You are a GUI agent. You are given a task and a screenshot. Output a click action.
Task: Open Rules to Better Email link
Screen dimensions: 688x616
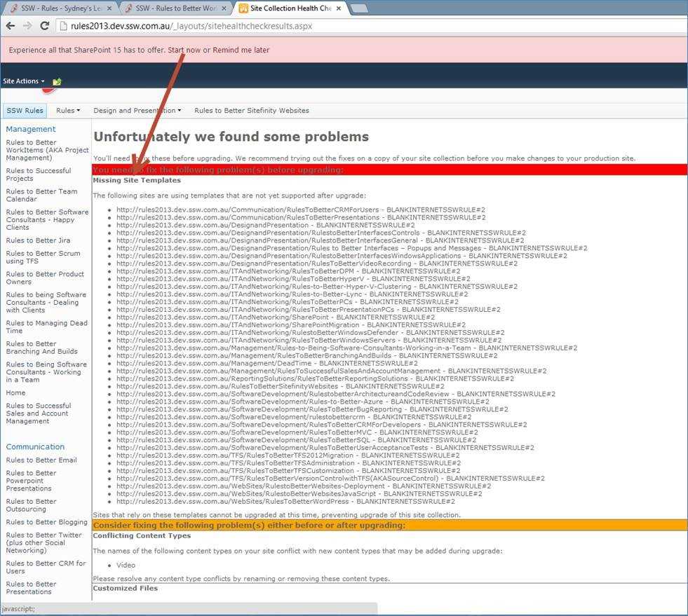tap(41, 460)
